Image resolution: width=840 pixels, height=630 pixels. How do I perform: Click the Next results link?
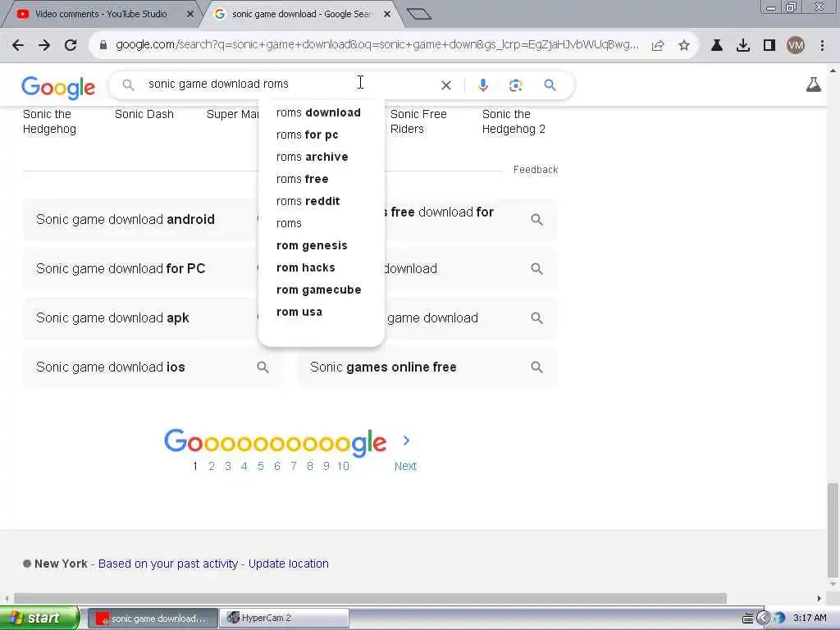coord(405,466)
